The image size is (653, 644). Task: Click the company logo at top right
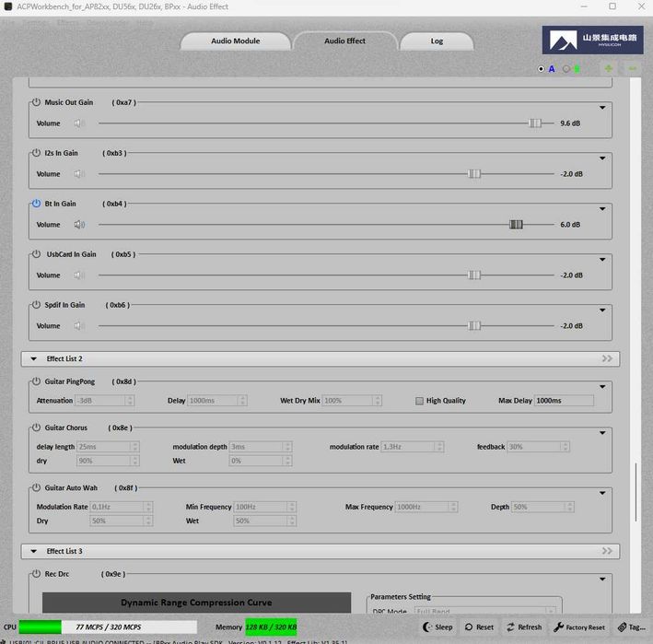coord(592,40)
